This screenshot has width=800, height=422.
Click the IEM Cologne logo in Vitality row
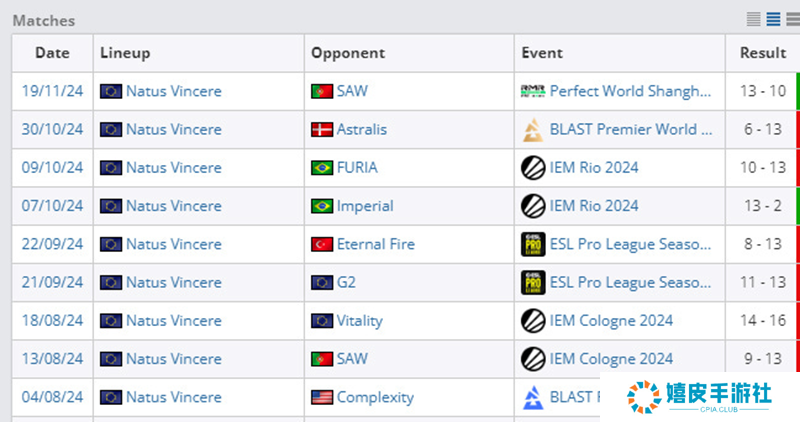(x=533, y=321)
